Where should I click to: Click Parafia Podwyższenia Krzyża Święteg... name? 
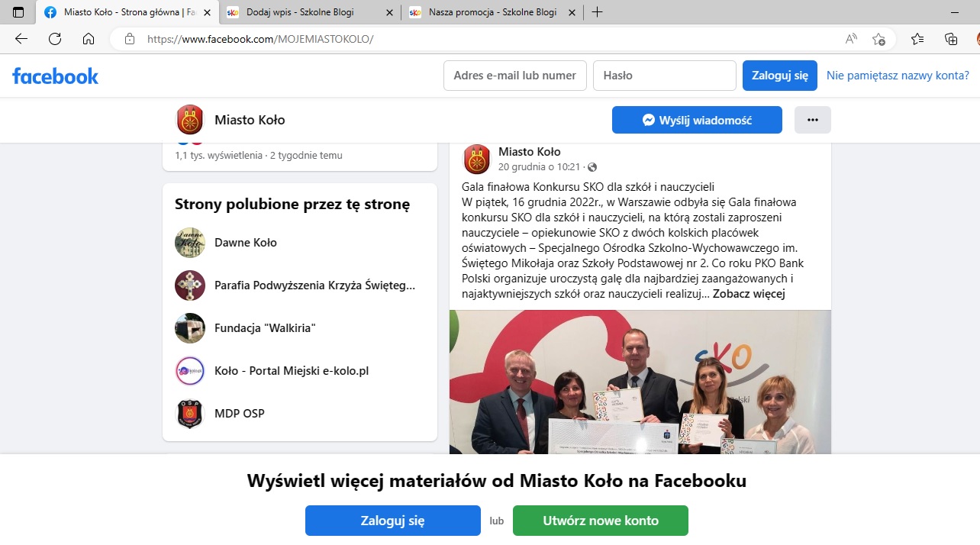coord(315,285)
